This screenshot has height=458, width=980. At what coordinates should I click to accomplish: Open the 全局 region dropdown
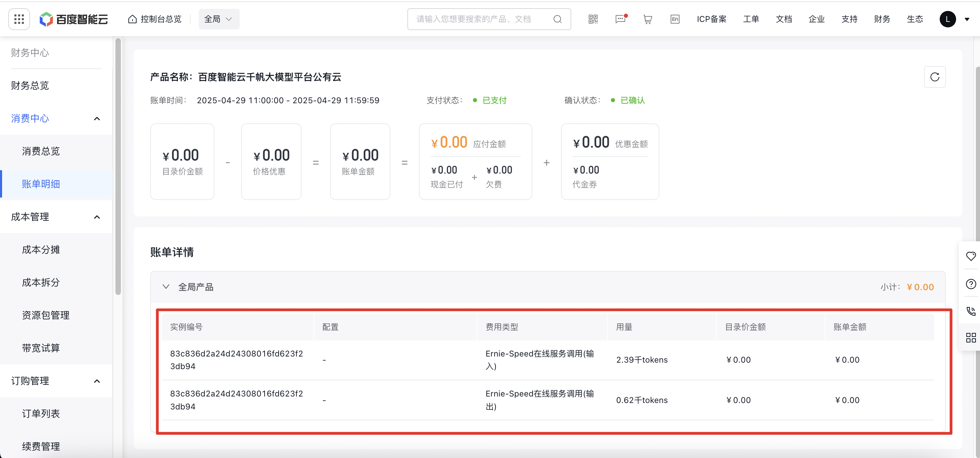coord(219,19)
